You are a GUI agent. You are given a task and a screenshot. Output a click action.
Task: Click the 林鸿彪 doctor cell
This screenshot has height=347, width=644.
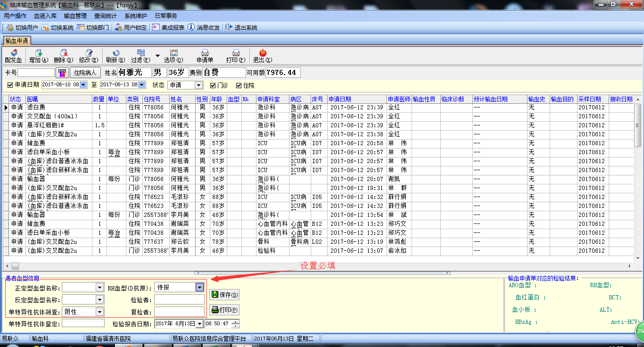(399, 242)
